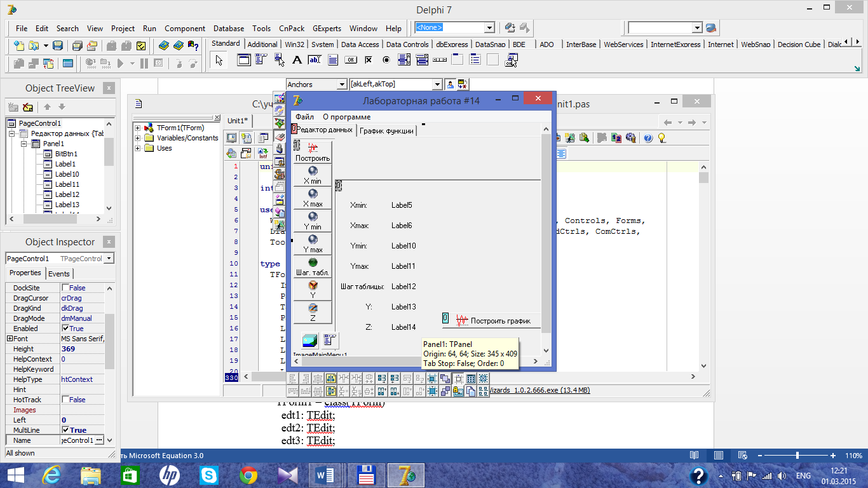Screen dimensions: 868x488
Task: Click the Pause program toolbar icon
Action: click(x=144, y=63)
